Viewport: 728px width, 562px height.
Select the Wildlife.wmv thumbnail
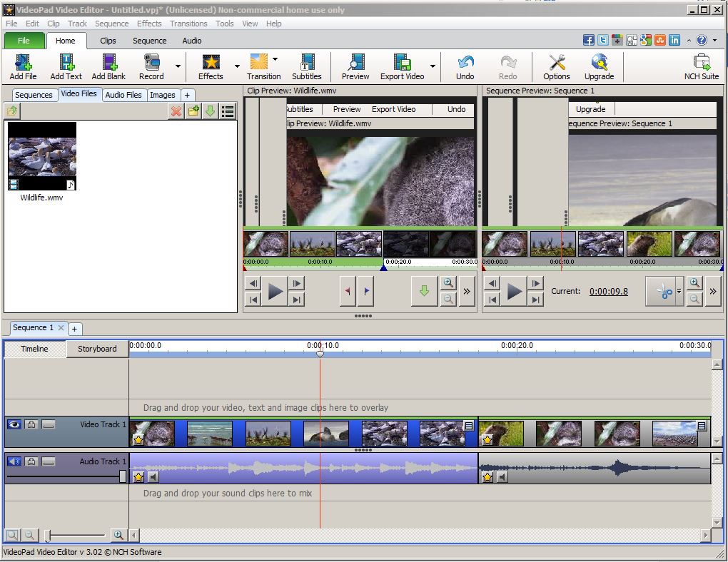[x=42, y=156]
